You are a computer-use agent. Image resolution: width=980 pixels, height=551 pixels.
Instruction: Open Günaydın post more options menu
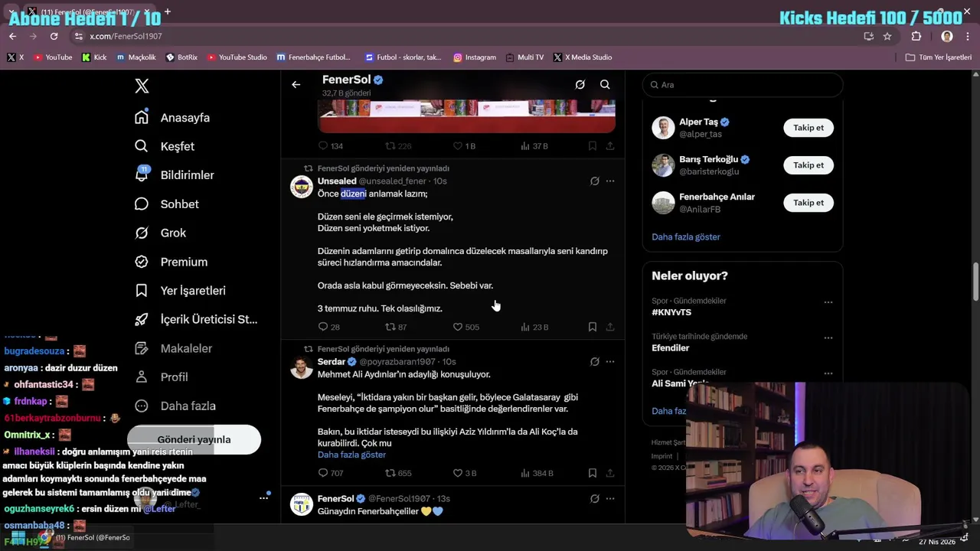(x=610, y=499)
